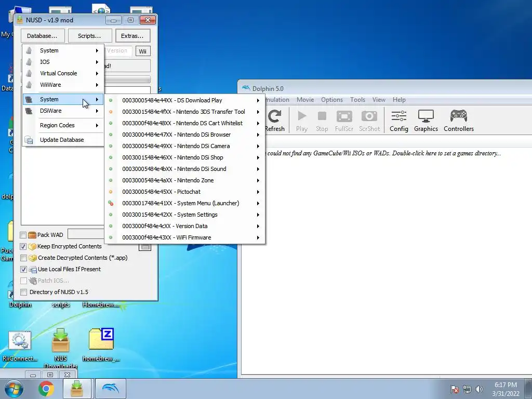Choose Nintendo Zone entry
The width and height of the screenshot is (532, 399).
pos(185,180)
